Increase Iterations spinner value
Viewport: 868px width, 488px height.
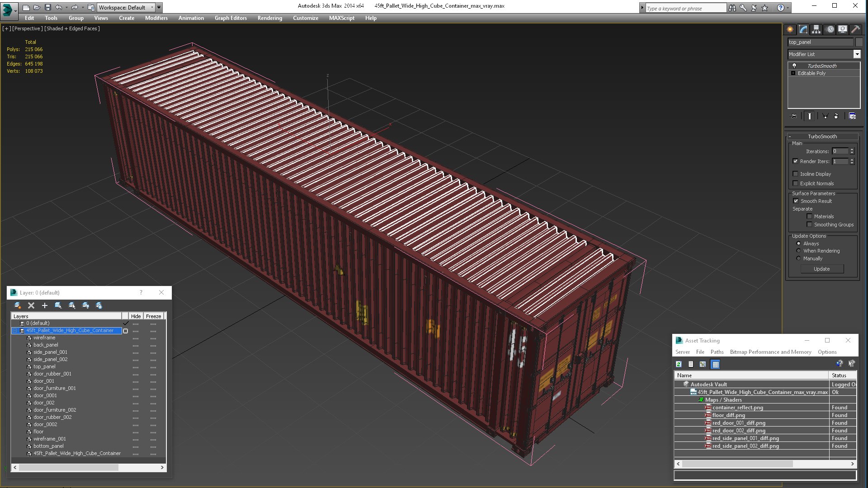click(x=852, y=150)
